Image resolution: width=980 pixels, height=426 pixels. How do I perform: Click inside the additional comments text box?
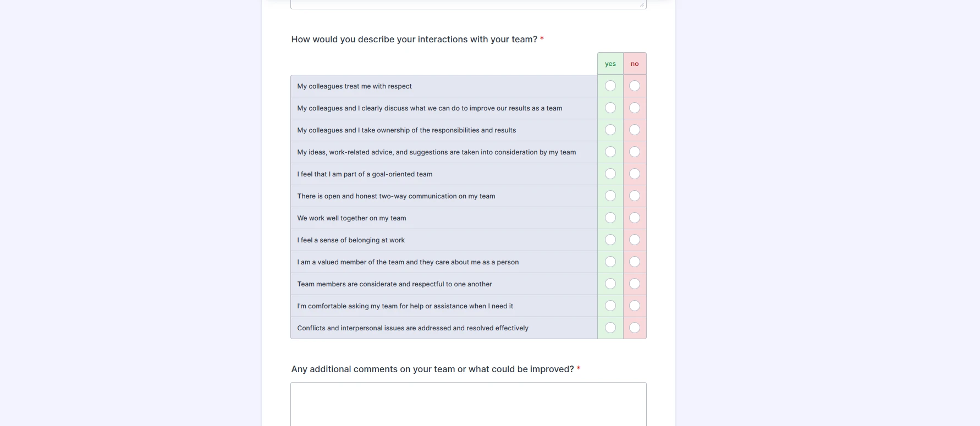[x=468, y=404]
